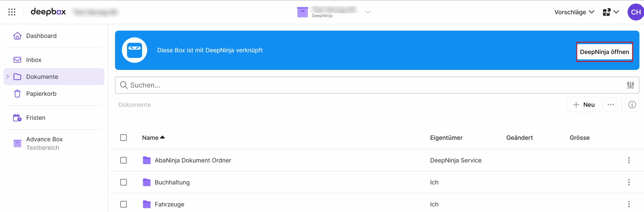Click the Buchhaltung folder icon

coord(147,182)
